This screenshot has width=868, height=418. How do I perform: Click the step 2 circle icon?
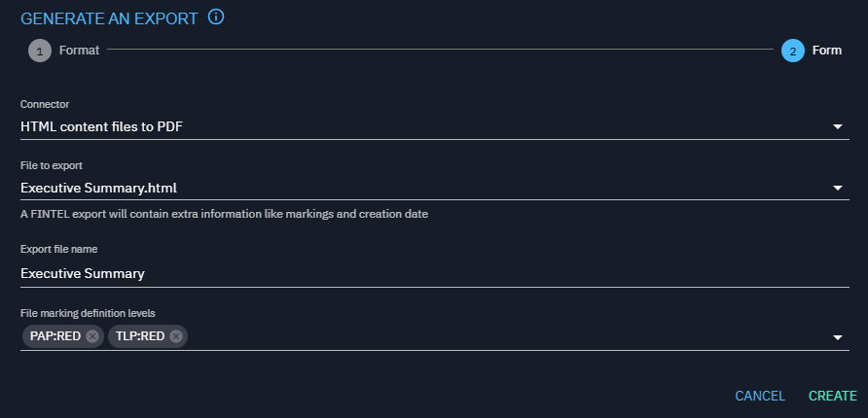(792, 51)
